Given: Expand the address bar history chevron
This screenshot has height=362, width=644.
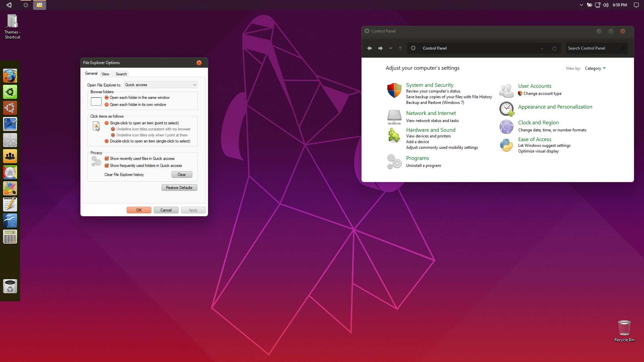Looking at the screenshot, I should 542,49.
